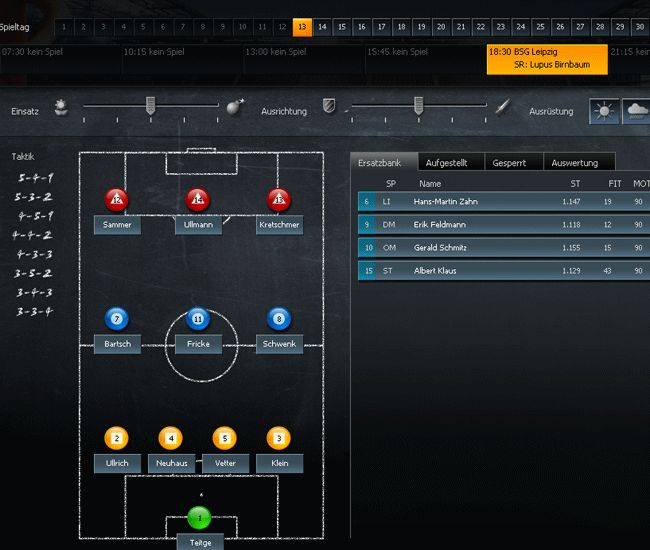Viewport: 650px width, 550px height.
Task: Click the Fricke player name label
Action: (198, 344)
